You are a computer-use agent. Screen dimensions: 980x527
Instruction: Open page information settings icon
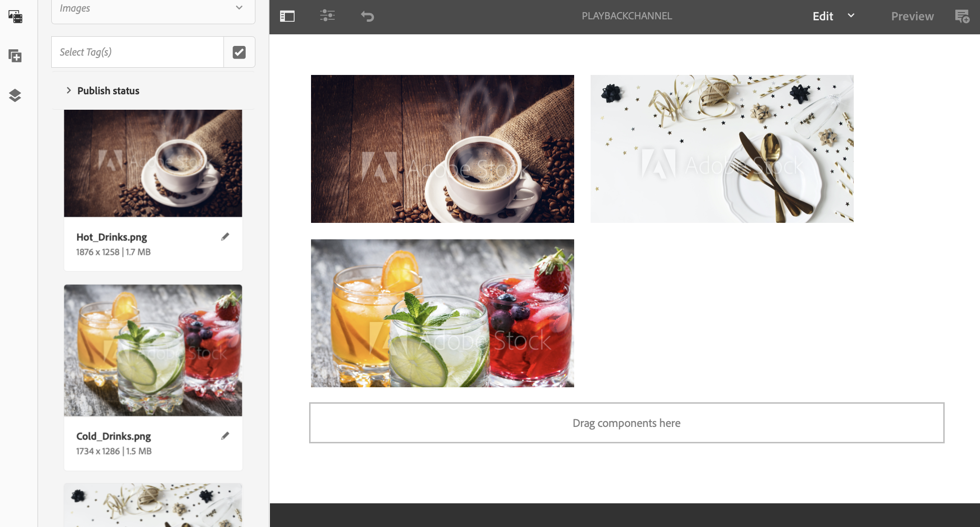[327, 16]
